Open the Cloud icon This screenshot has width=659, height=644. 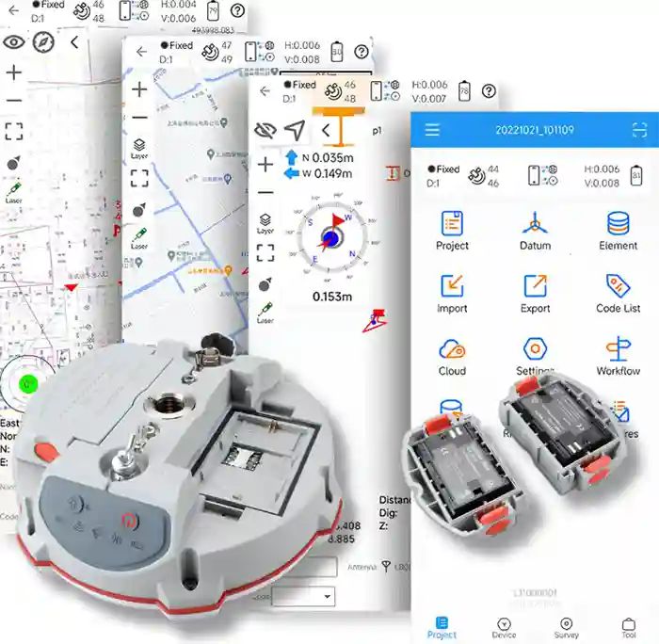[452, 357]
